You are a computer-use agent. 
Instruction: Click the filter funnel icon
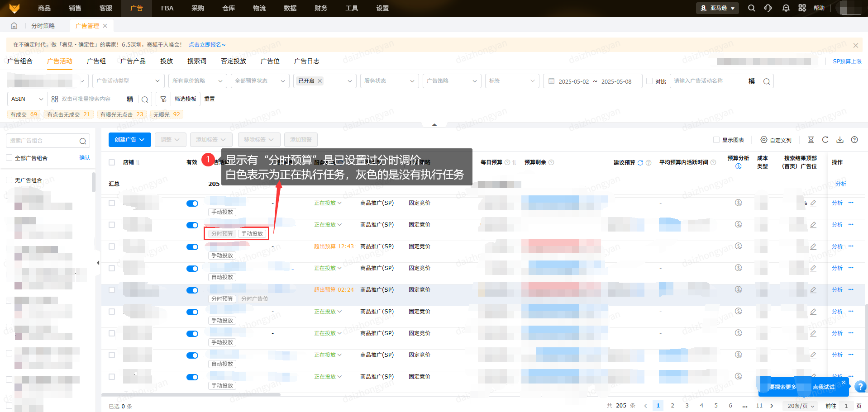tap(163, 99)
